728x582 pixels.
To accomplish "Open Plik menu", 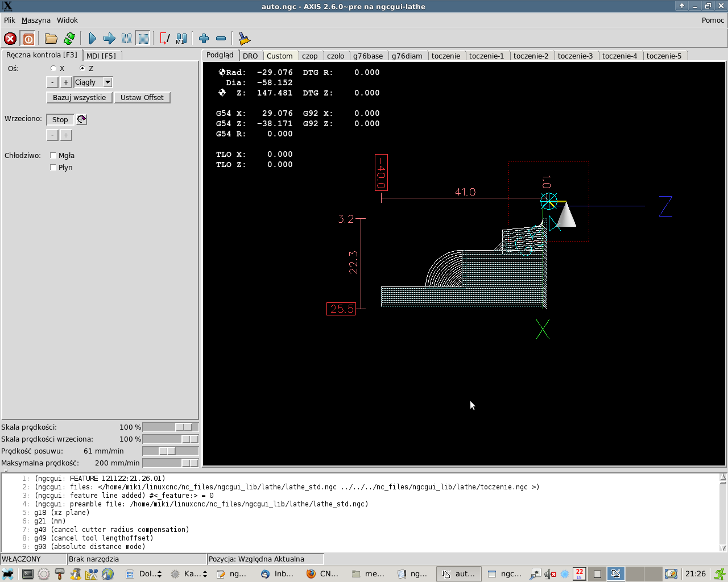I will pyautogui.click(x=10, y=20).
